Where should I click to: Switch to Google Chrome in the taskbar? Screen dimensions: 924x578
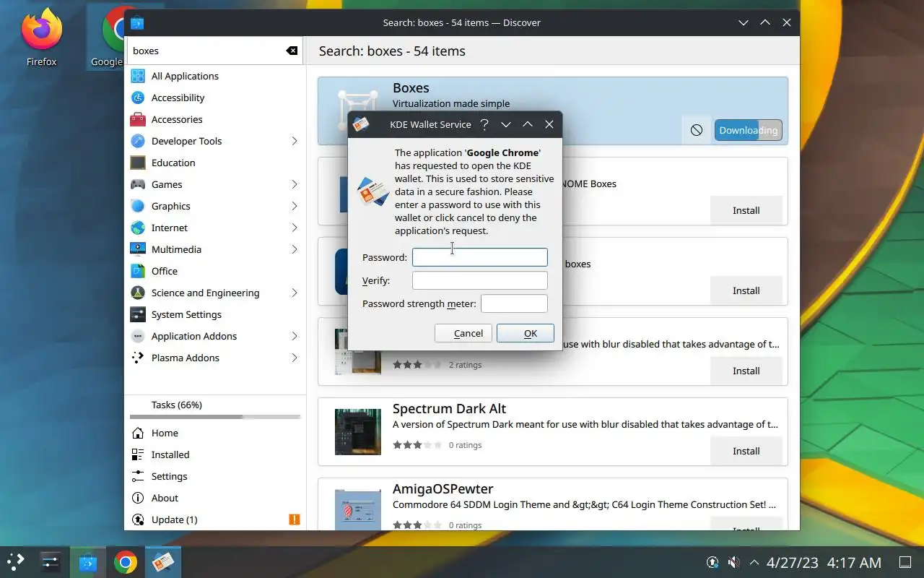click(x=126, y=561)
